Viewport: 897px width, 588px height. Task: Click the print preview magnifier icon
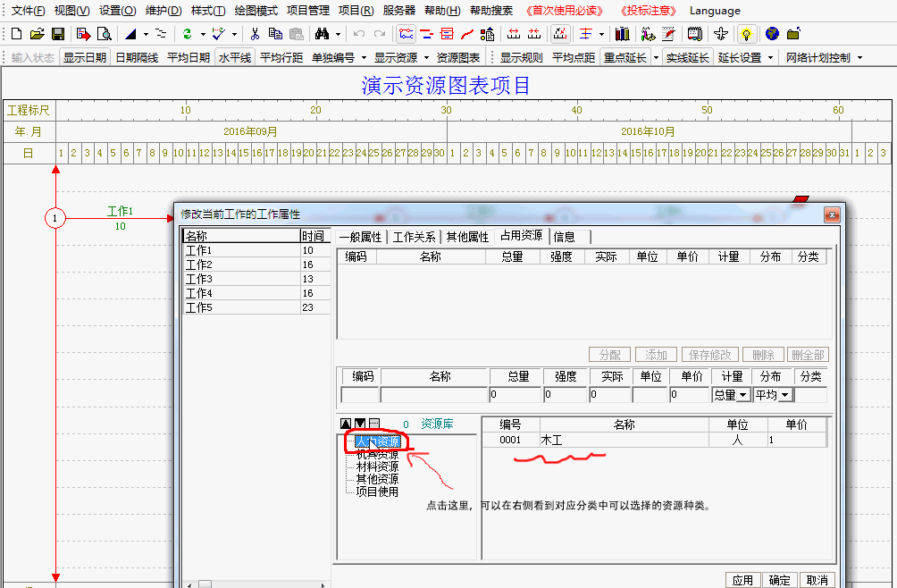coord(104,34)
